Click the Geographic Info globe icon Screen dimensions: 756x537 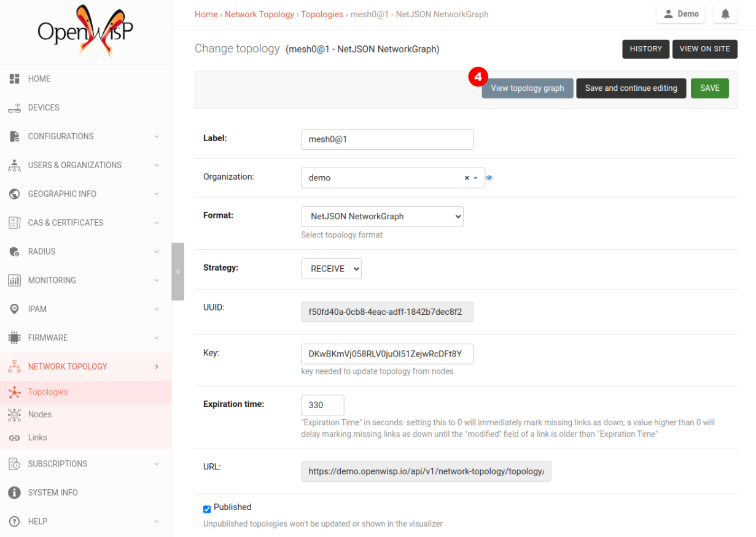point(15,194)
